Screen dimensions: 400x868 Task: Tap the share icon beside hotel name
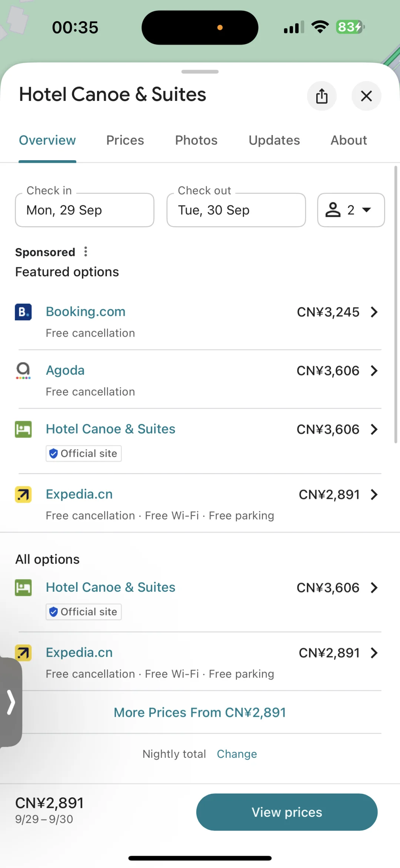(321, 96)
